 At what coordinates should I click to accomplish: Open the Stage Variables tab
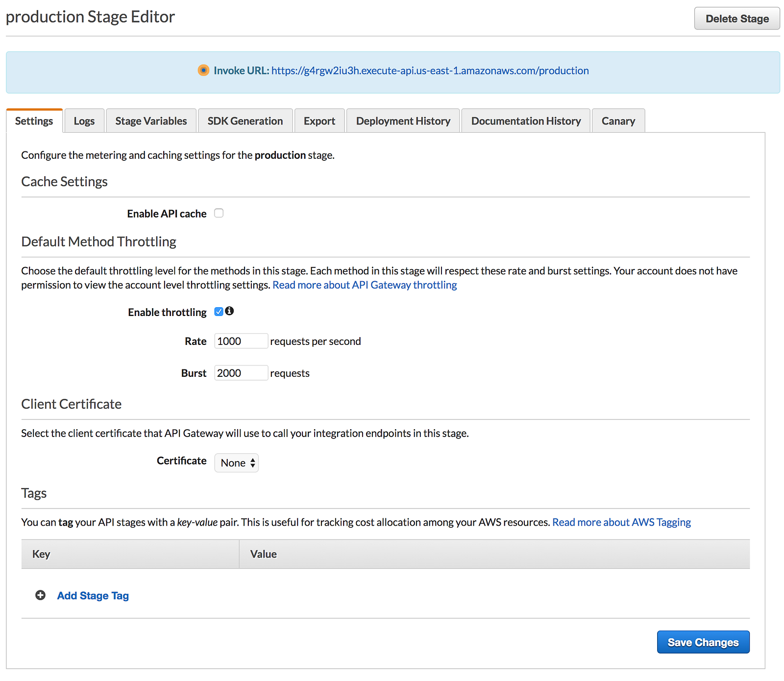click(151, 121)
